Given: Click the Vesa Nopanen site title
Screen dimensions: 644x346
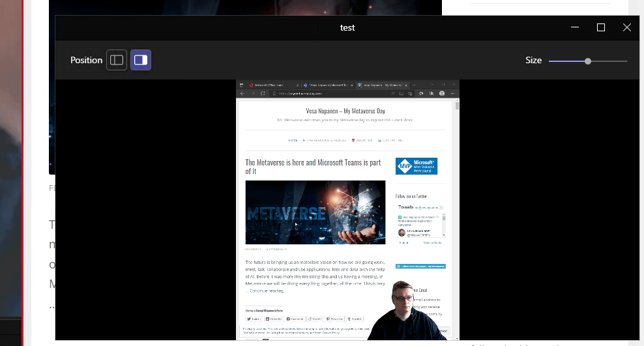Looking at the screenshot, I should 345,111.
